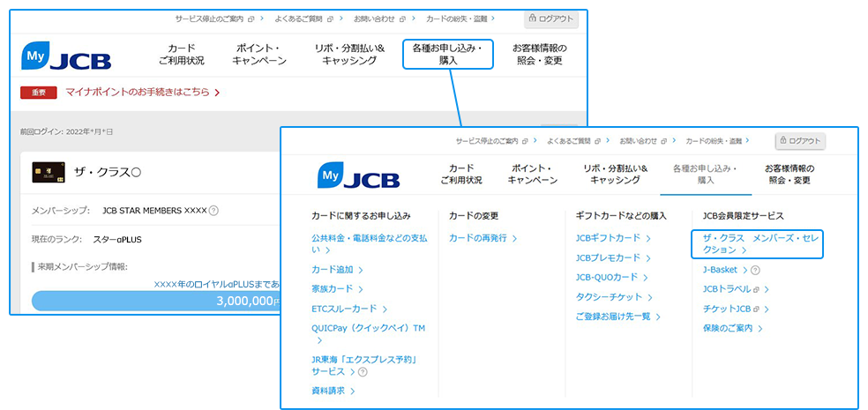Open ザ・クラス メンバーズ・セレクション link
This screenshot has height=410, width=868.
[x=757, y=244]
